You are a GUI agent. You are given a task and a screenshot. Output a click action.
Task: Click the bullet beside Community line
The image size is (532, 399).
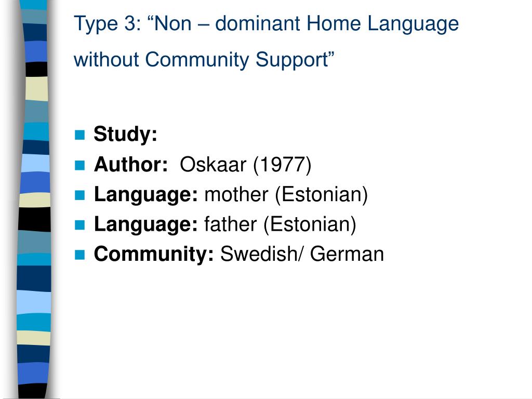coord(79,255)
